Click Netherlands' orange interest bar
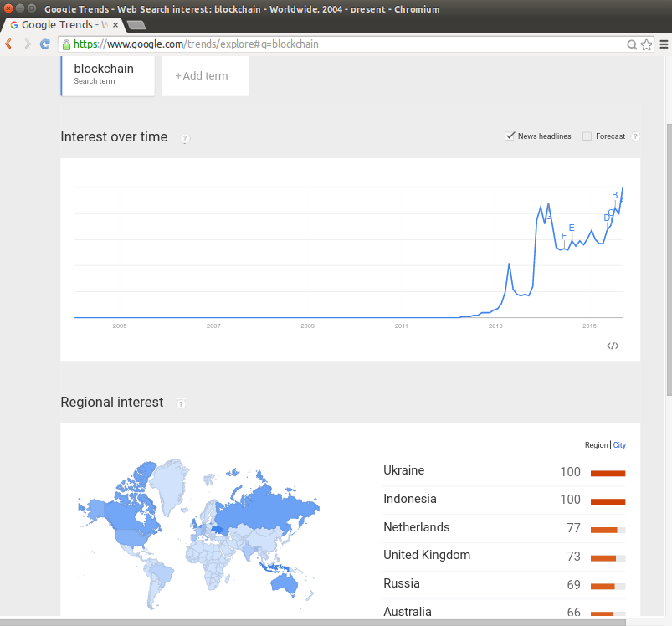 point(604,530)
